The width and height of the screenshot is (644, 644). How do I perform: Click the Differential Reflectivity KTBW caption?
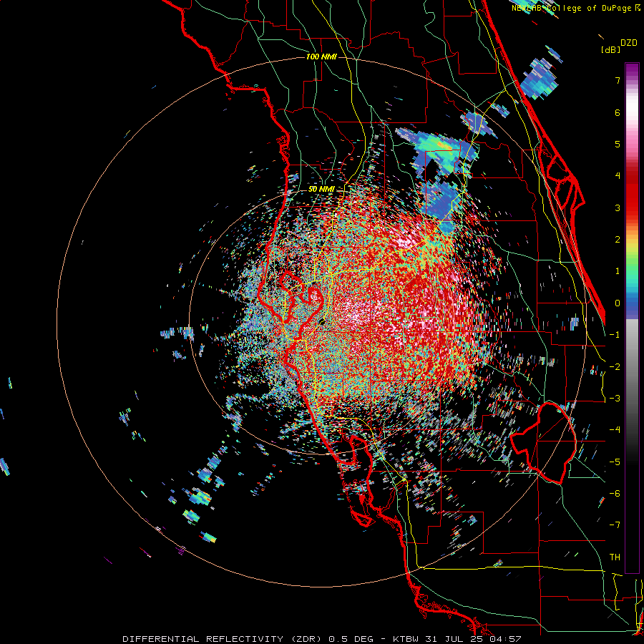[322, 639]
